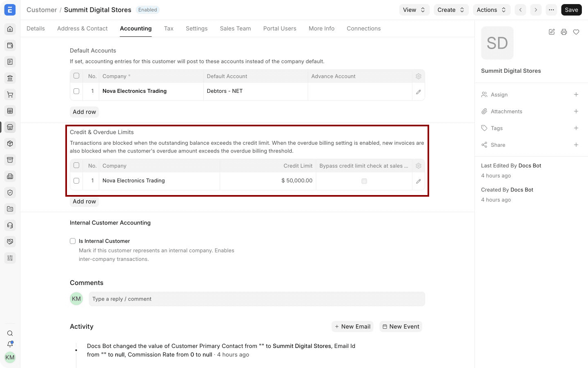The image size is (588, 368).
Task: Switch to the Address & Contact tab
Action: click(x=82, y=29)
